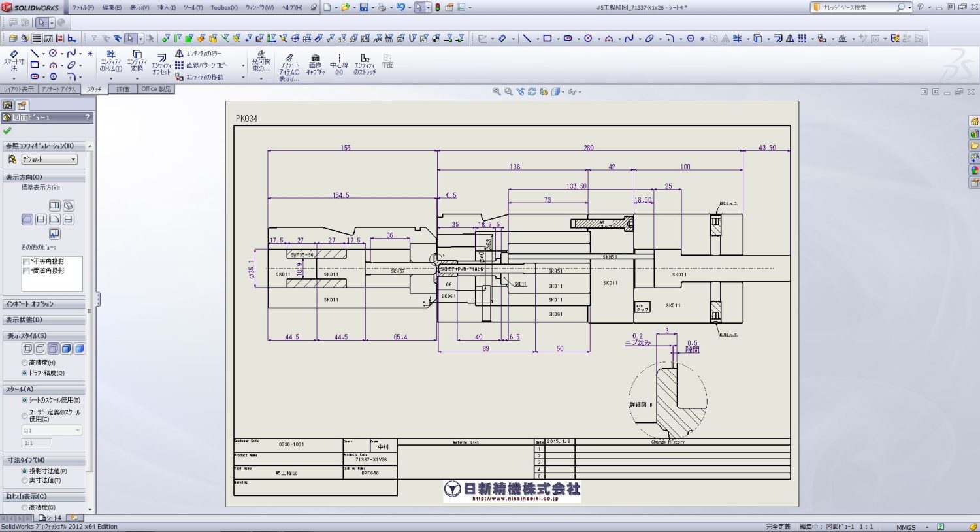Click Move Entities (エンティティの移動)
This screenshot has height=532, width=980.
pyautogui.click(x=199, y=77)
